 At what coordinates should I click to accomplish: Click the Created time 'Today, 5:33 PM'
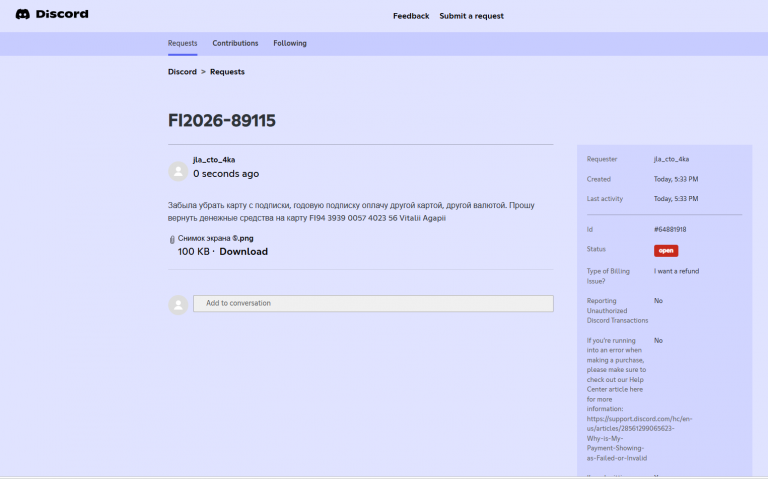tap(676, 179)
